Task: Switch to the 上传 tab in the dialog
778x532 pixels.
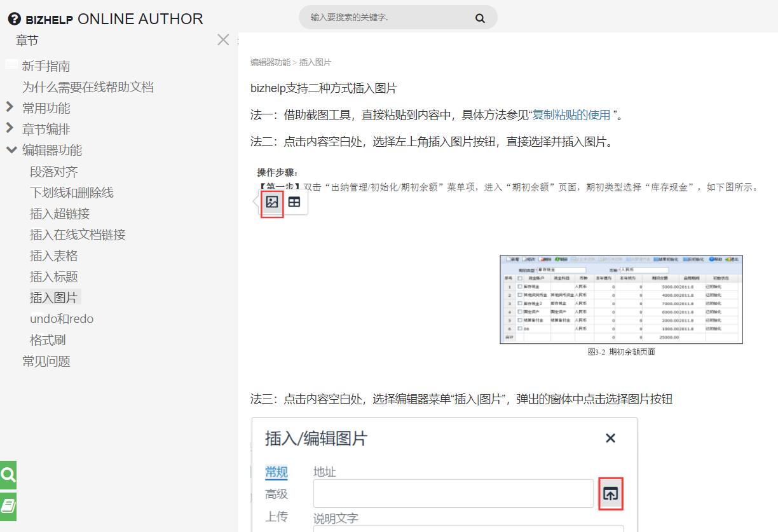Action: click(x=276, y=517)
